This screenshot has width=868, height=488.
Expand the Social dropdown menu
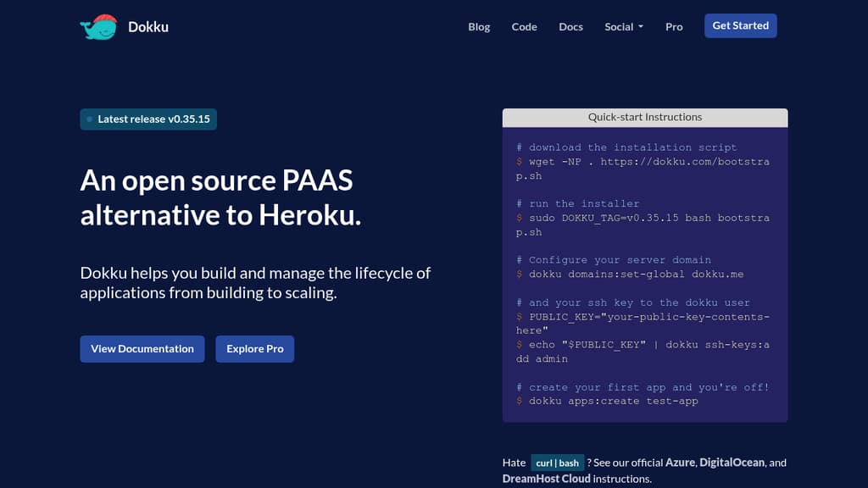pyautogui.click(x=623, y=27)
